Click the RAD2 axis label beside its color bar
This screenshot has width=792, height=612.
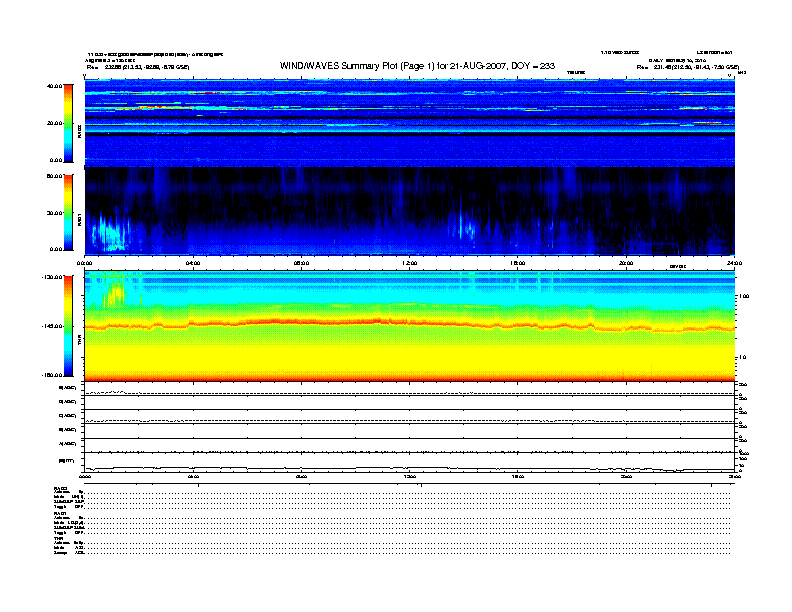point(79,131)
